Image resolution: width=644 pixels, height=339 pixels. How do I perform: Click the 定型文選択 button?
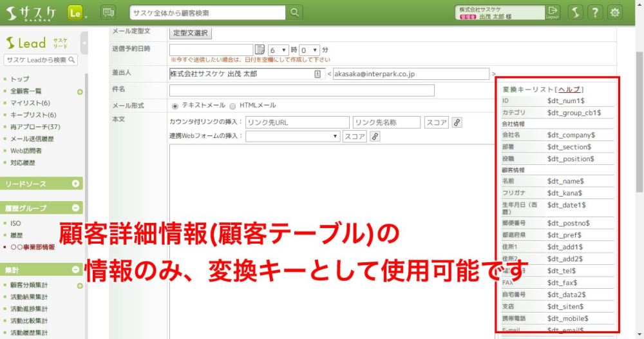point(191,32)
